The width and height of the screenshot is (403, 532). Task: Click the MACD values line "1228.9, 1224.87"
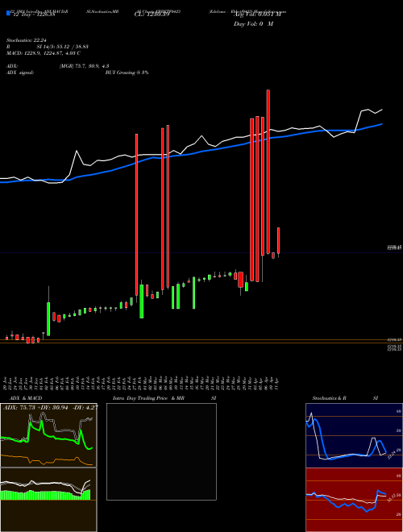[43, 53]
